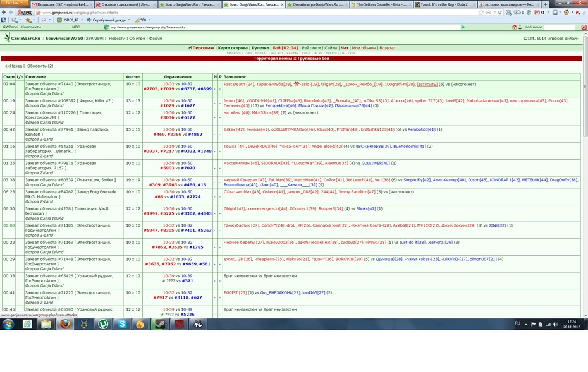Viewport: 588px width, 372px height.
Task: Open Персонаж in game menu
Action: tap(203, 48)
